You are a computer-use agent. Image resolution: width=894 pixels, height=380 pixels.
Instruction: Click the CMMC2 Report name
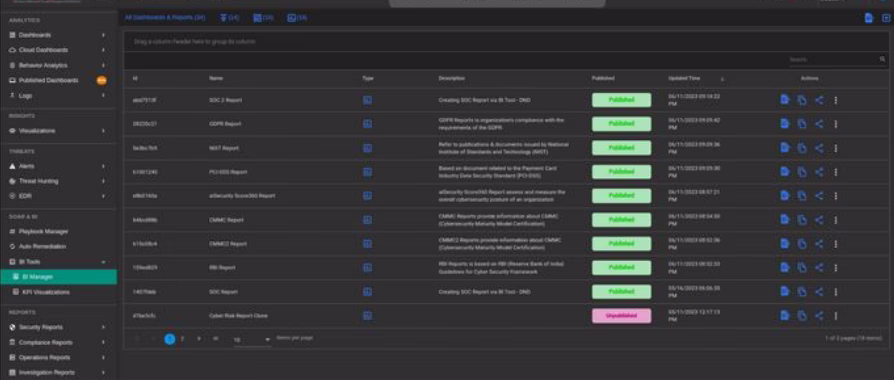click(228, 244)
